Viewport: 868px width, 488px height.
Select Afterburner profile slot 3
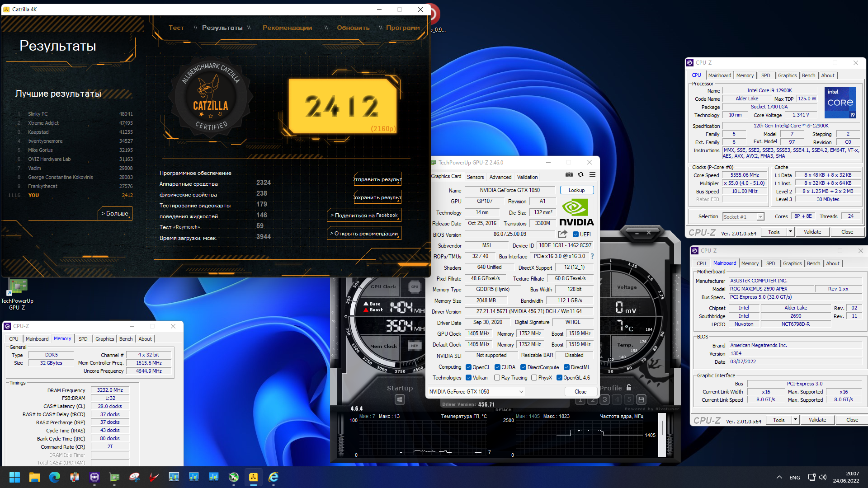(605, 399)
